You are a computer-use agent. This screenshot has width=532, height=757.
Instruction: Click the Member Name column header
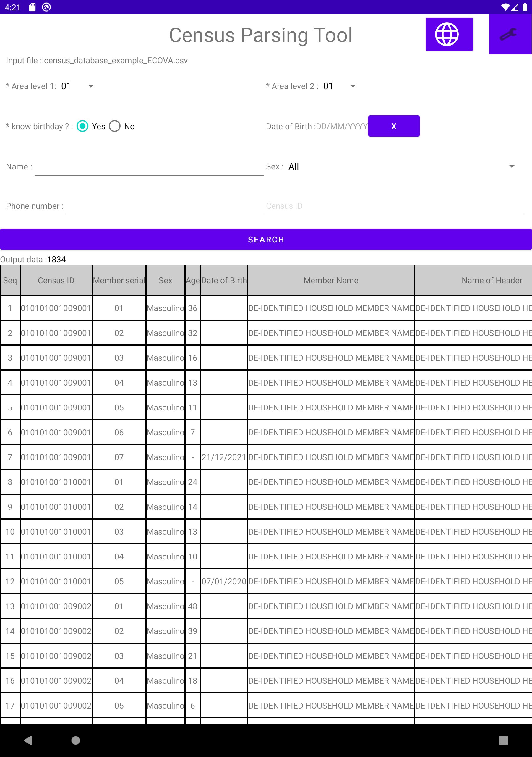tap(331, 280)
